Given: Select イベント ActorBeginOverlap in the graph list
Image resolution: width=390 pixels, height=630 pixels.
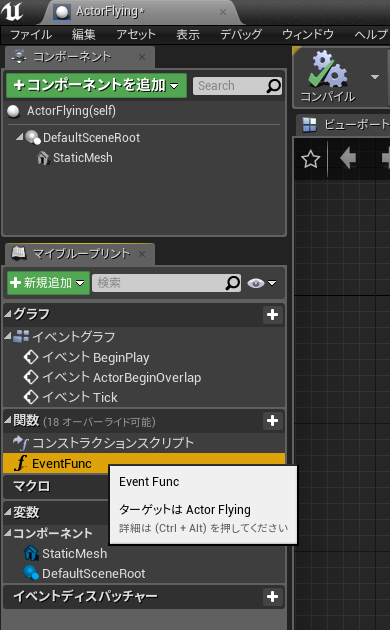Looking at the screenshot, I should pyautogui.click(x=121, y=377).
